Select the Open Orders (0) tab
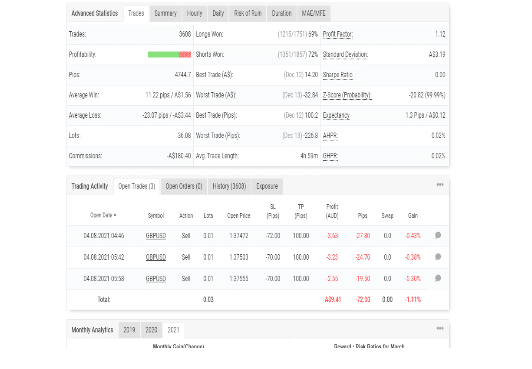 (x=184, y=186)
